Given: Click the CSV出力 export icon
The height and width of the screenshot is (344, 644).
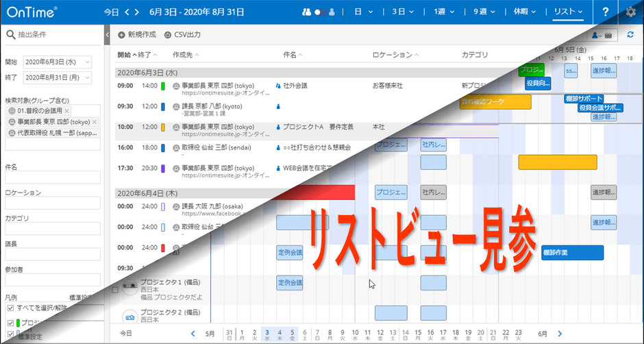Looking at the screenshot, I should [168, 34].
